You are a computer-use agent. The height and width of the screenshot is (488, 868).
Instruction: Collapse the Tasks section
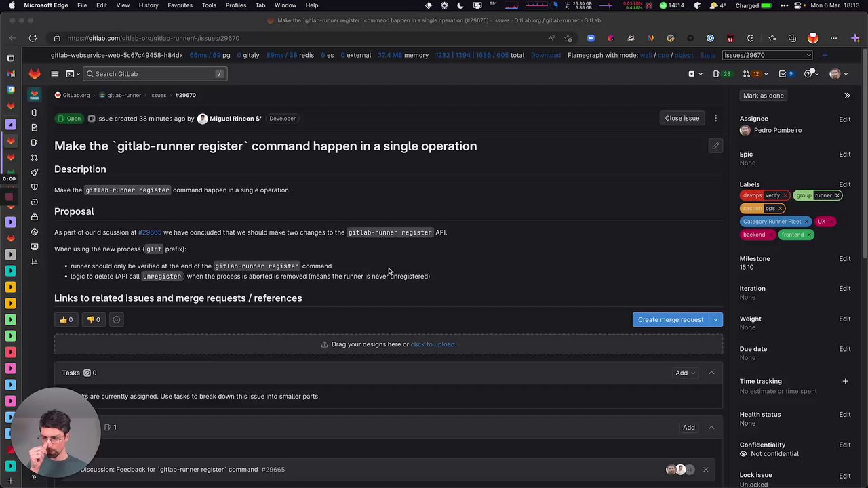711,373
